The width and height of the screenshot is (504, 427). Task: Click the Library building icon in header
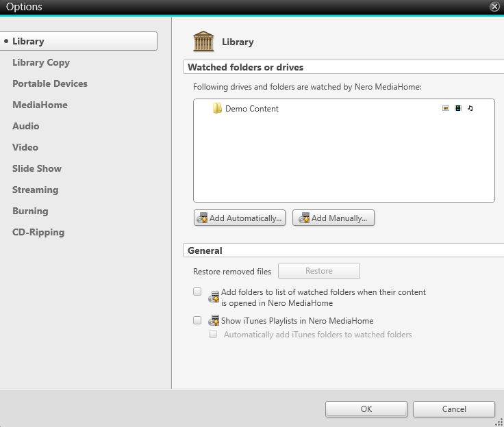click(x=203, y=42)
